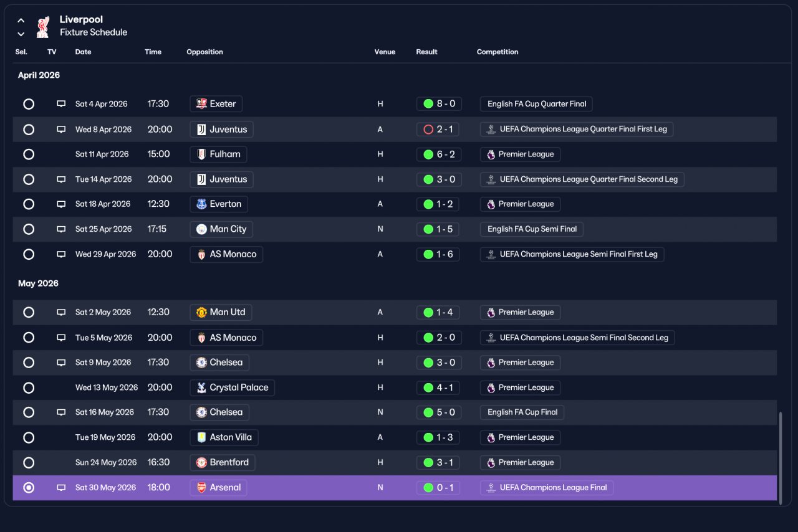Image resolution: width=798 pixels, height=532 pixels.
Task: Click TV icon on Man Utd row
Action: coord(61,313)
